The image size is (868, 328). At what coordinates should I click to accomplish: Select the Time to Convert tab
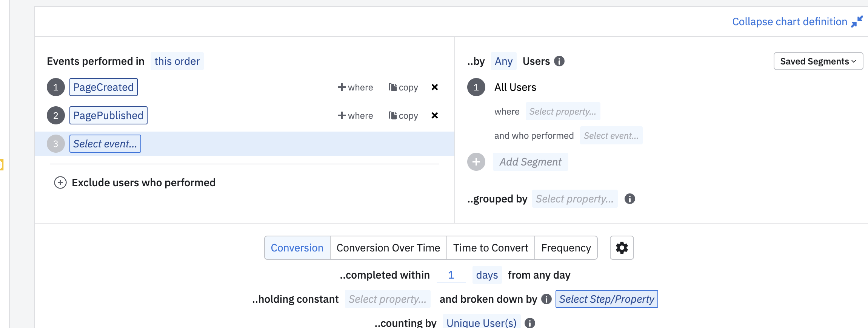pyautogui.click(x=491, y=248)
